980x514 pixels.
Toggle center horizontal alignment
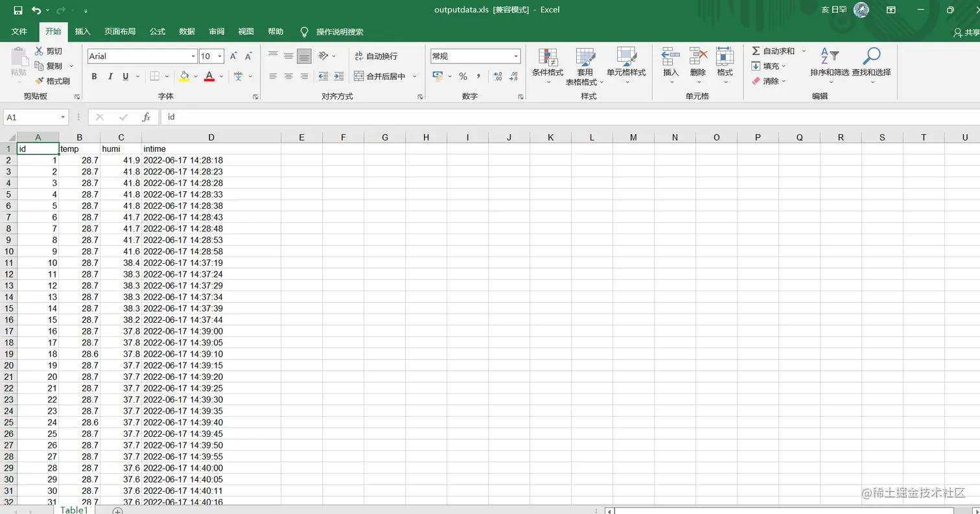click(288, 76)
